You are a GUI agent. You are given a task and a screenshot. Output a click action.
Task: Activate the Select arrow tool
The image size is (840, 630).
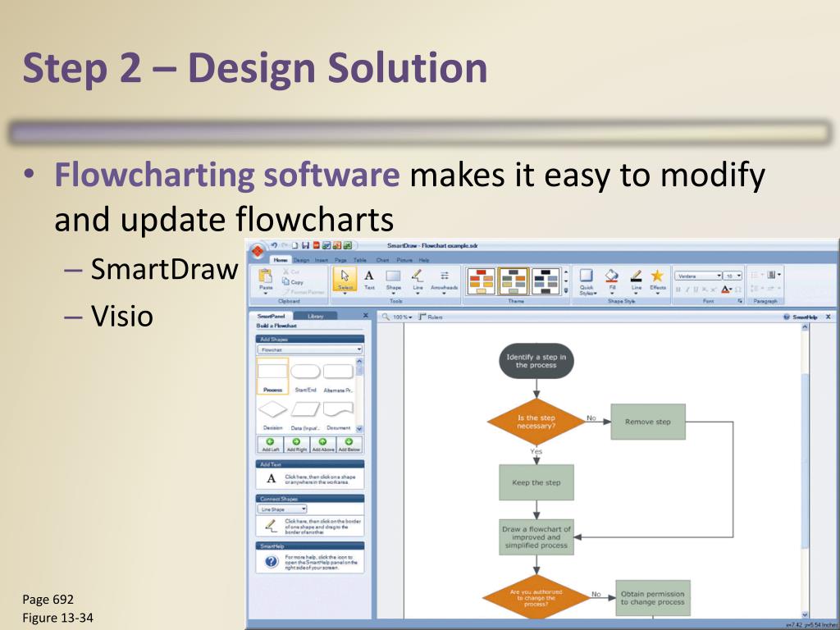point(345,281)
